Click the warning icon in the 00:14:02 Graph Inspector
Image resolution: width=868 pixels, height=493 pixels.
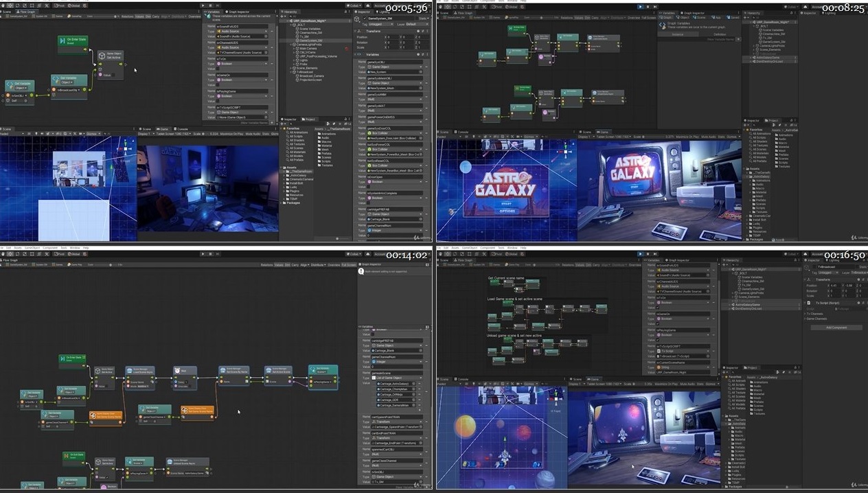coord(361,271)
